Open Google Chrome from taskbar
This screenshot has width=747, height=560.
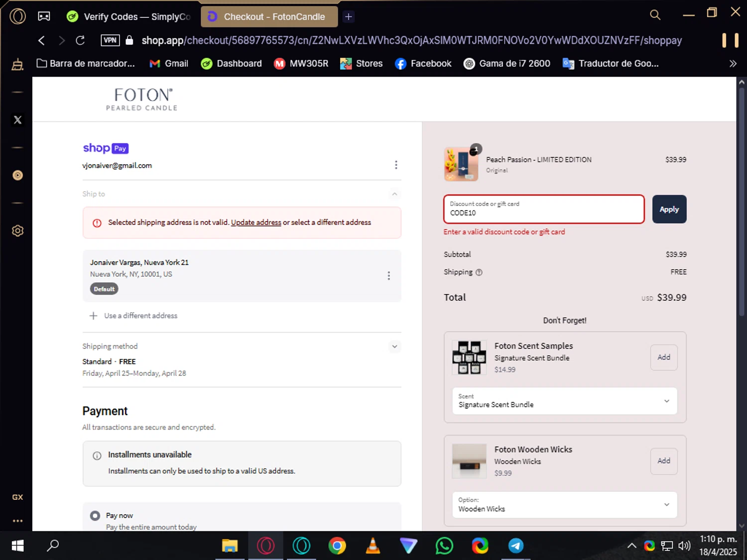[337, 546]
